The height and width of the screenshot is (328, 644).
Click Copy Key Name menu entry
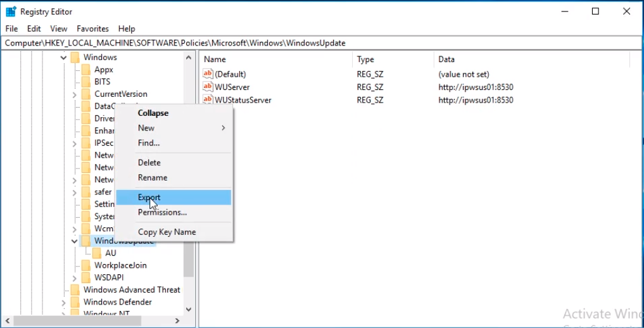(x=167, y=232)
